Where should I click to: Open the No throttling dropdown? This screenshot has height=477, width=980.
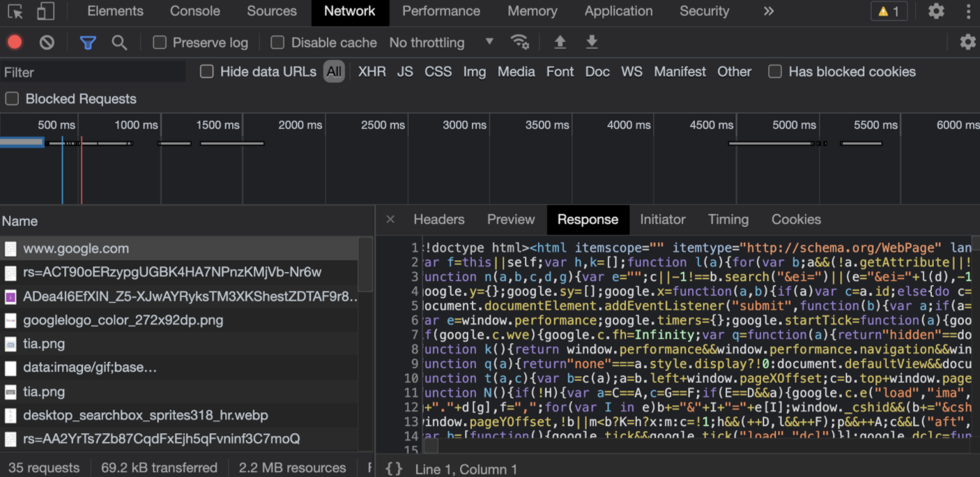pyautogui.click(x=441, y=43)
